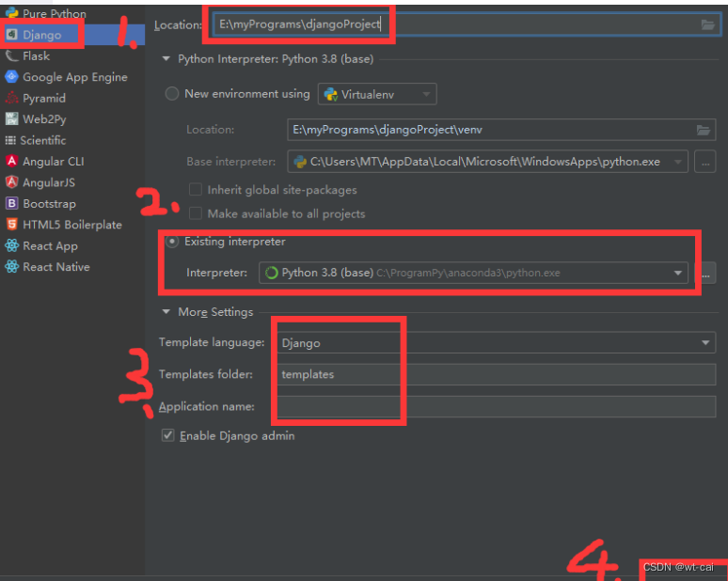This screenshot has height=581, width=728.
Task: Browse folder for venv location
Action: pos(704,130)
